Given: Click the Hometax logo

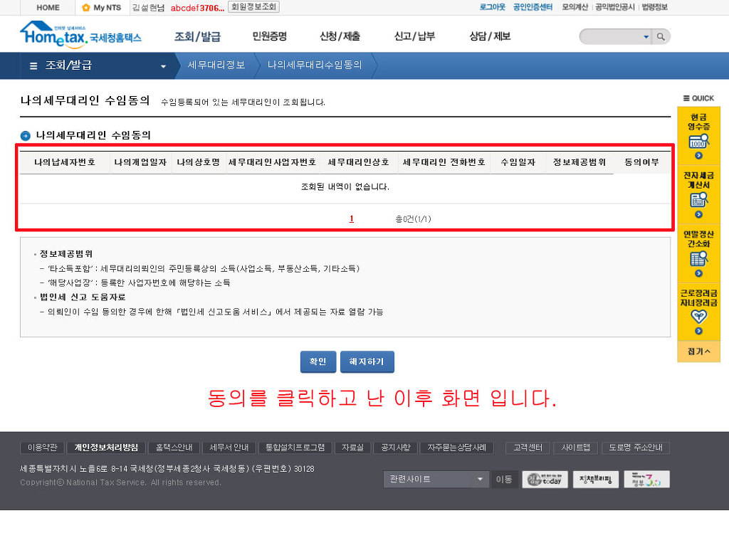Looking at the screenshot, I should [80, 35].
